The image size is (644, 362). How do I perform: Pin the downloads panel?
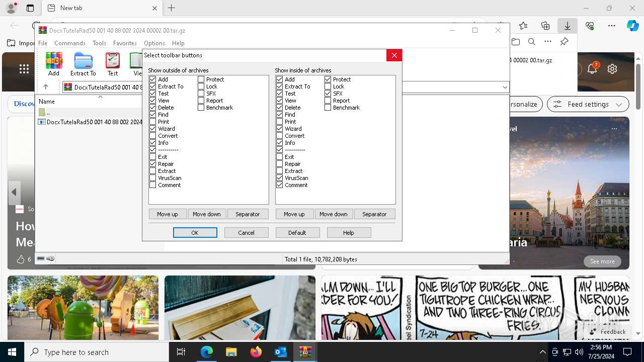click(x=564, y=42)
